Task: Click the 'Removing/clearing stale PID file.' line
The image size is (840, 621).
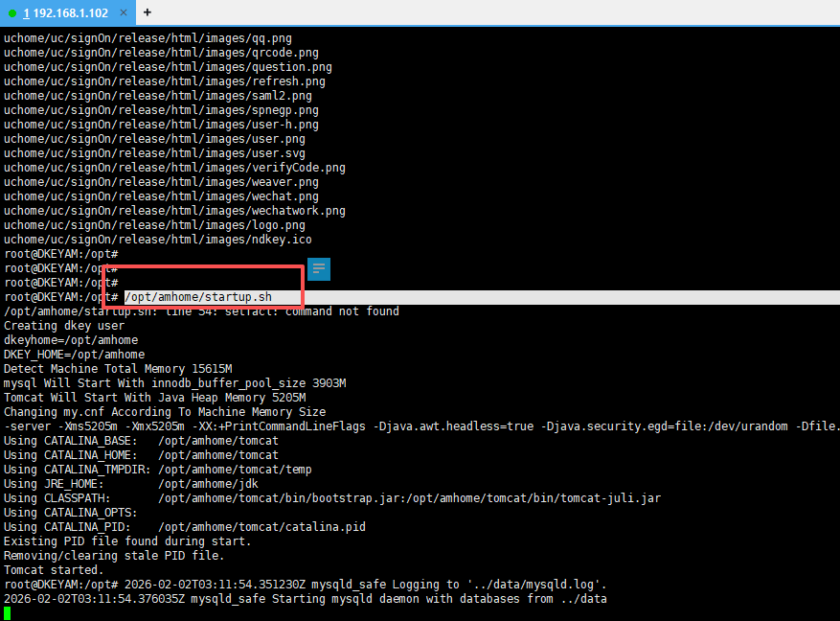Action: point(114,556)
